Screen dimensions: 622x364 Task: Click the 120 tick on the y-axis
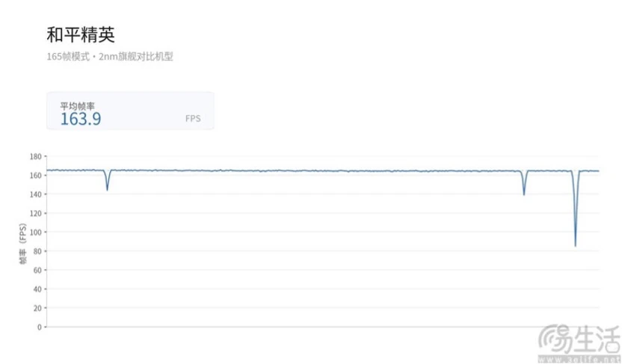click(36, 213)
